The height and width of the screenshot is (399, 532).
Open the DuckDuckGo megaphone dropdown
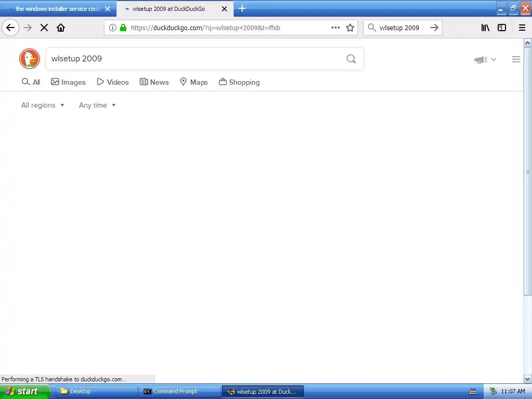click(485, 60)
